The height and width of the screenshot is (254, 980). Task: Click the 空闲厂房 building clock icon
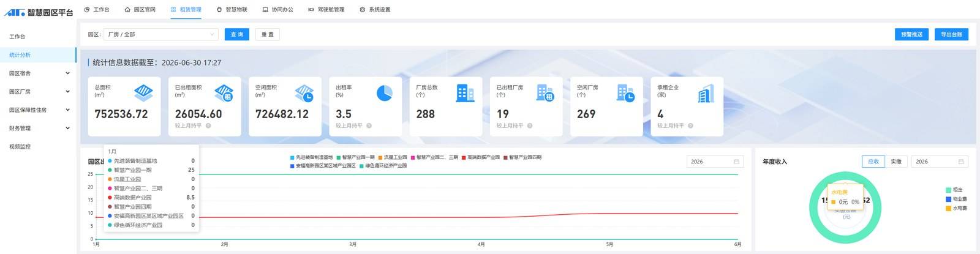[x=625, y=93]
